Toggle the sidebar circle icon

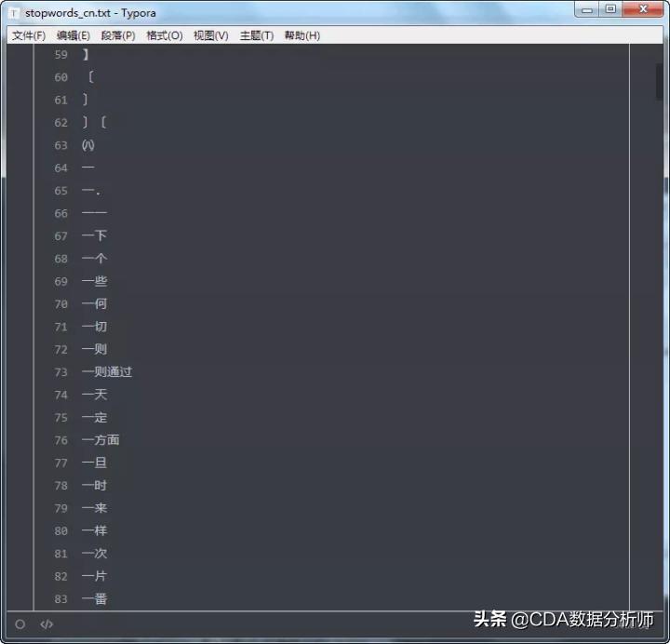[x=20, y=624]
